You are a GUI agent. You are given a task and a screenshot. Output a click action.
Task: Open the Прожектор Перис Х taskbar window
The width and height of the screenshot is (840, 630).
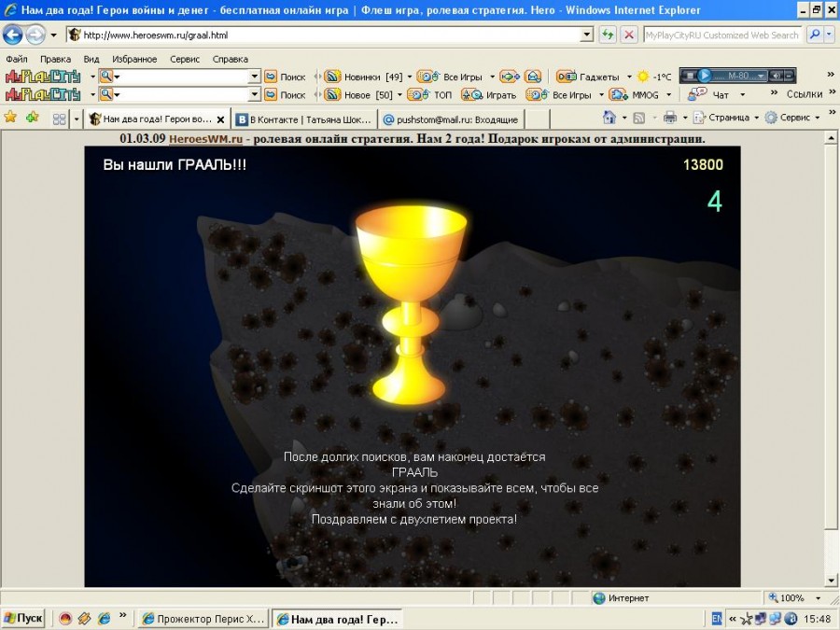pos(203,619)
